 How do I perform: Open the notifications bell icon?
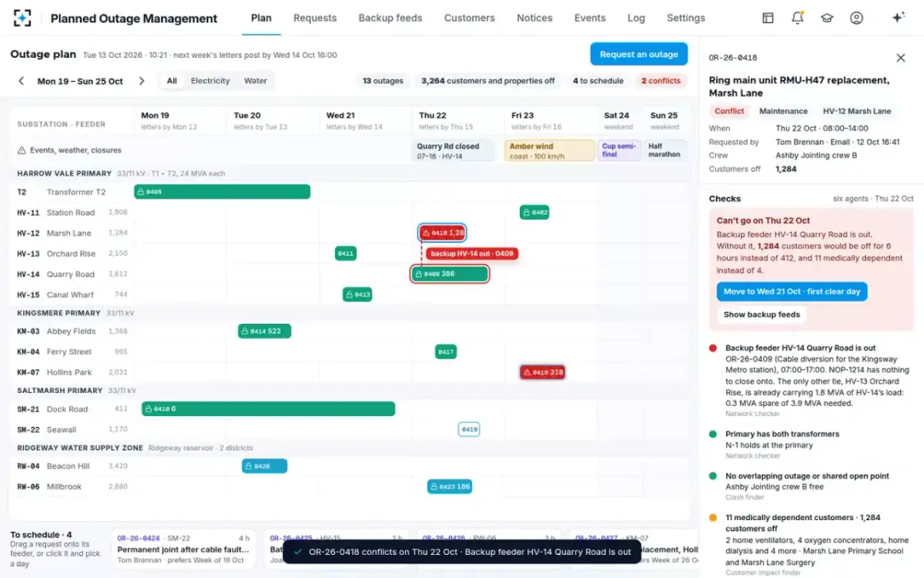click(x=798, y=18)
